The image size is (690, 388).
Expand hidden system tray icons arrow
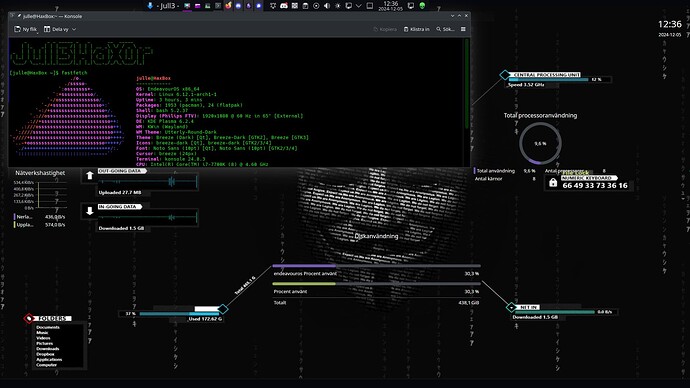coord(359,6)
